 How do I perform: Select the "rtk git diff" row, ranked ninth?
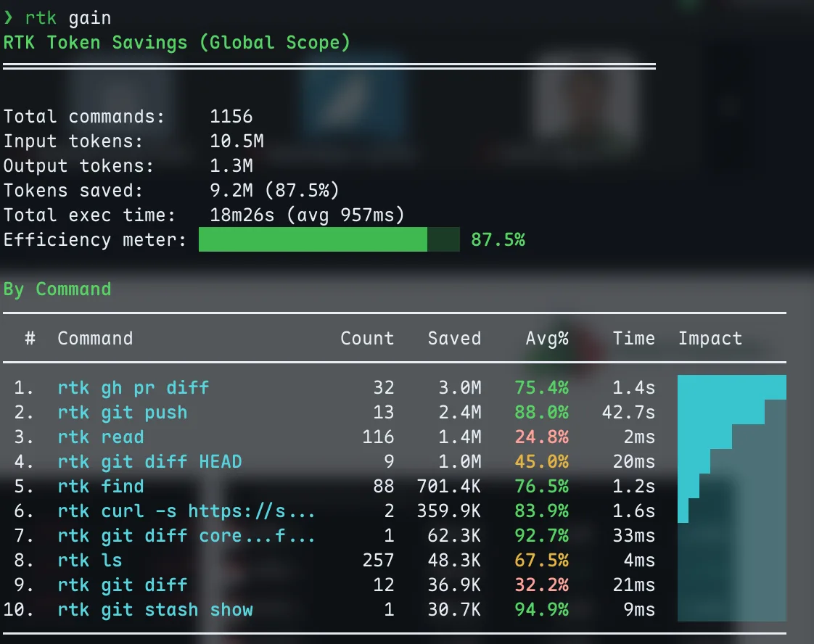coord(122,585)
